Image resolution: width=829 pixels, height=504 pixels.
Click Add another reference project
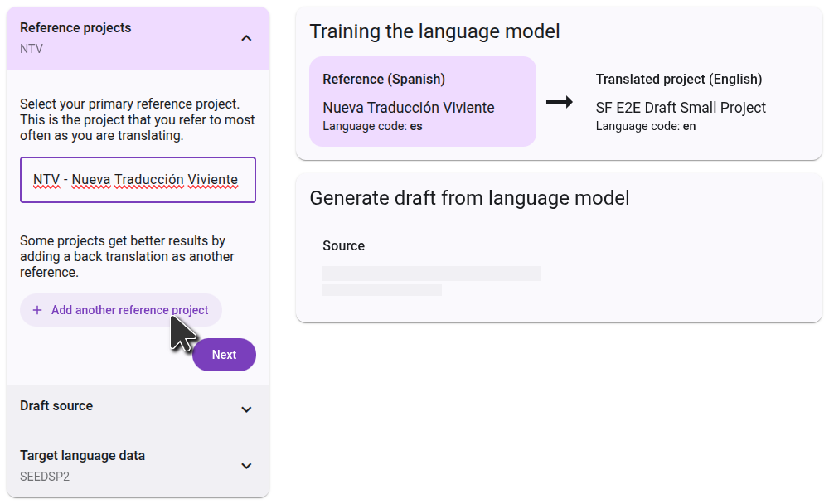(129, 310)
